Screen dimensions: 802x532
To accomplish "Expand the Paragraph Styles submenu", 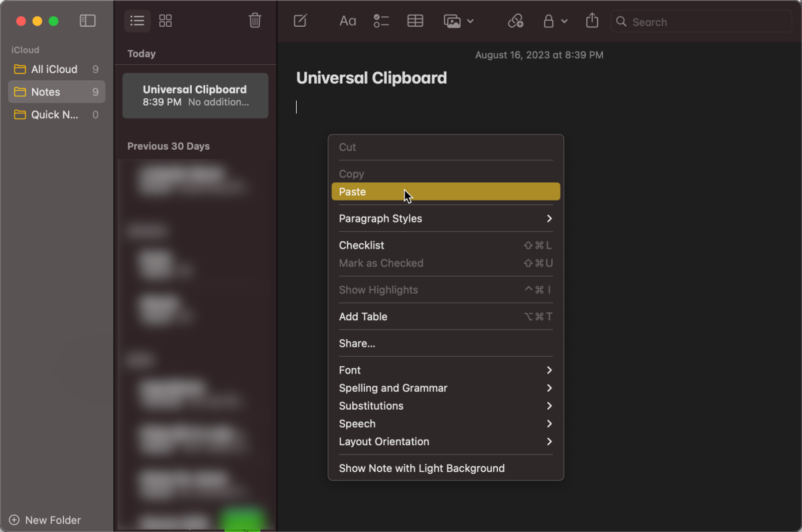I will (x=380, y=219).
